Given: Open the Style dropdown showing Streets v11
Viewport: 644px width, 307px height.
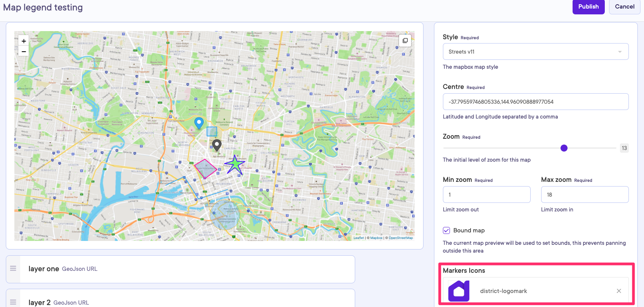Looking at the screenshot, I should (535, 52).
